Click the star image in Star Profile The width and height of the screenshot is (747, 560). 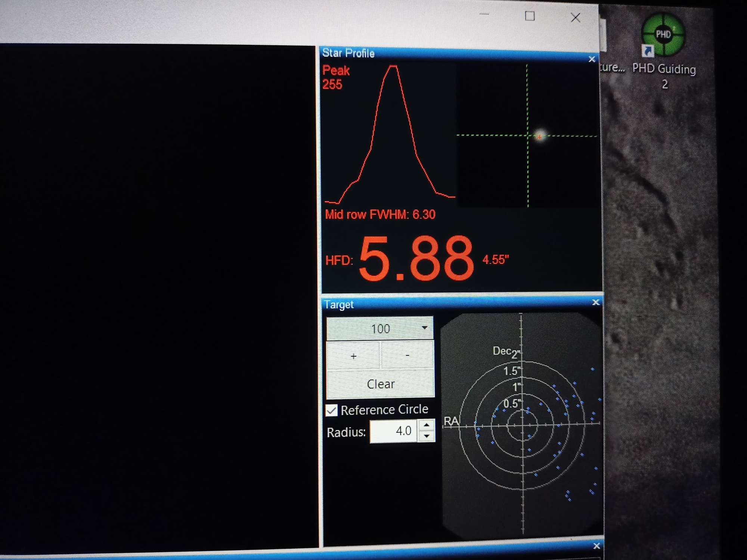coord(540,136)
